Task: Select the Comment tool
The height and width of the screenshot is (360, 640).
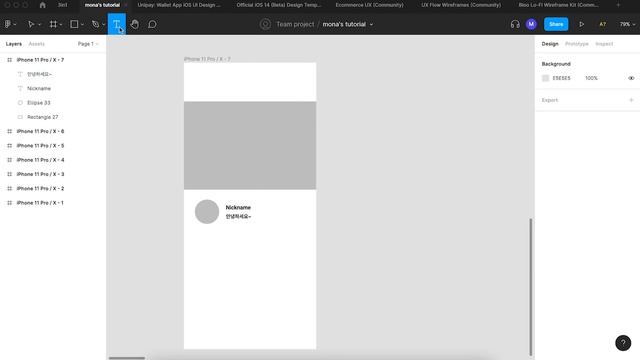Action: [x=152, y=24]
